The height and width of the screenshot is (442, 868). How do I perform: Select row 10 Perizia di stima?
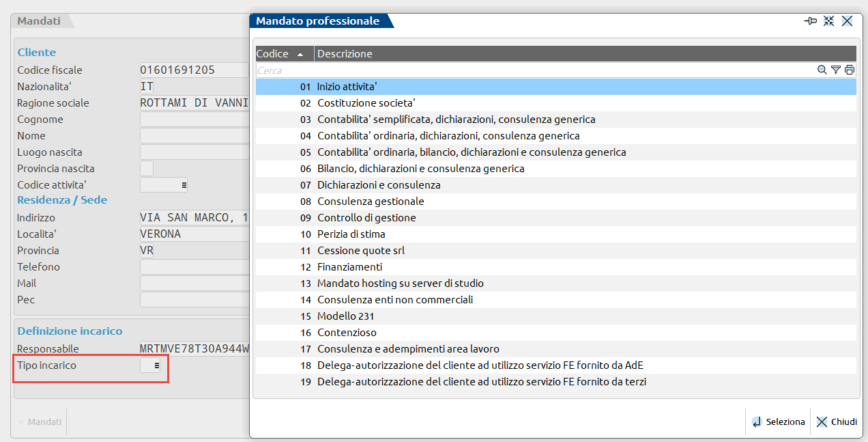(x=351, y=234)
